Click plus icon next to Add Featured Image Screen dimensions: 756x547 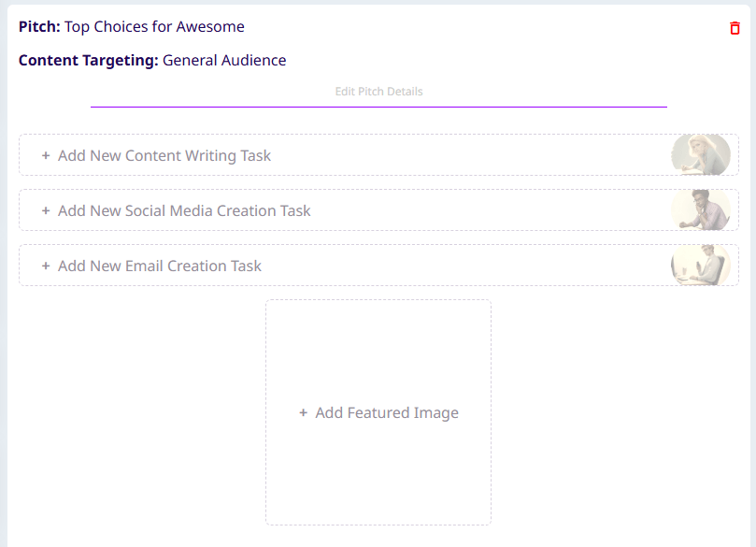click(x=303, y=412)
